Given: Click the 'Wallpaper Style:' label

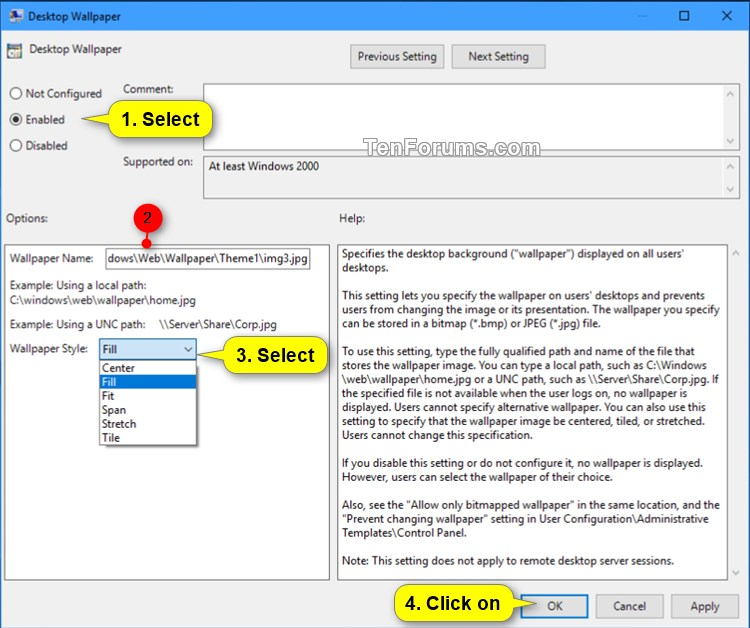Looking at the screenshot, I should pyautogui.click(x=48, y=348).
